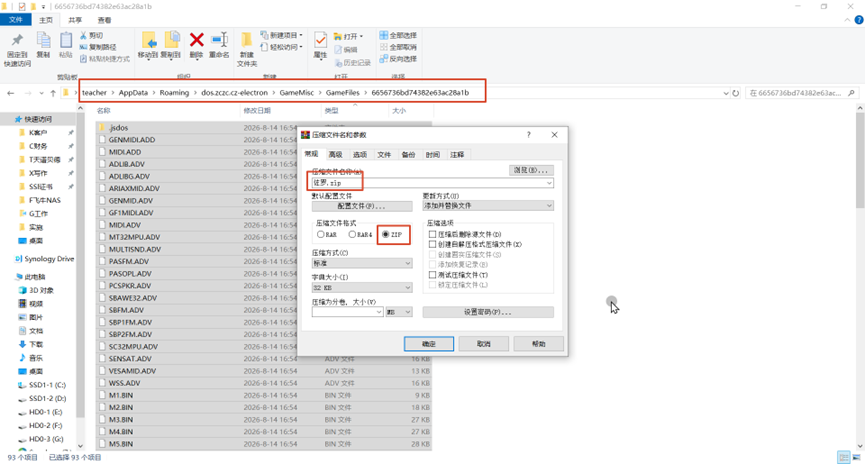
Task: Click the 粘贴 paste icon in ribbon
Action: (x=66, y=40)
